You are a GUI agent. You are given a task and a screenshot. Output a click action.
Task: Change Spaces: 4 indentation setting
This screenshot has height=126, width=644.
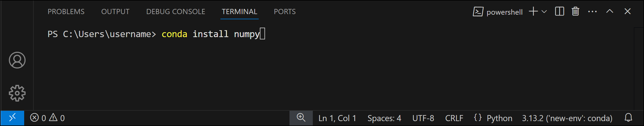[x=384, y=118]
